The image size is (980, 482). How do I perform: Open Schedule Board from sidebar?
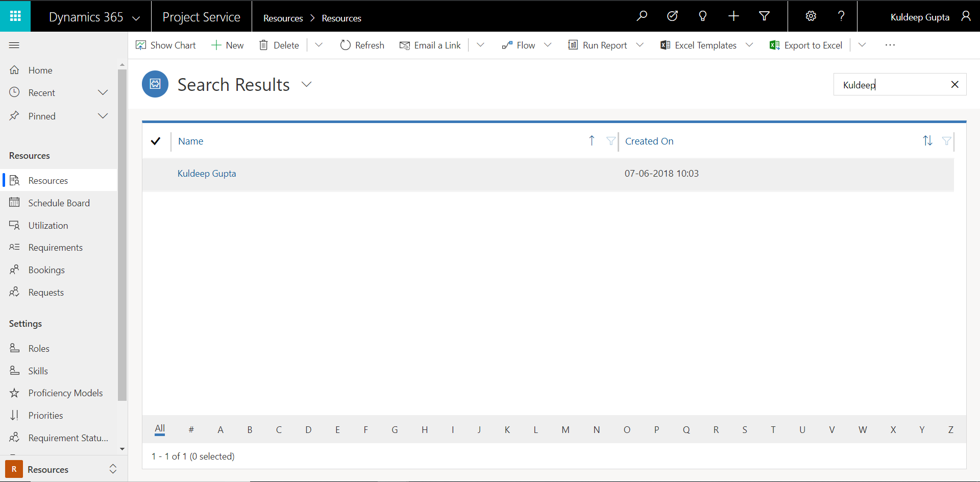pyautogui.click(x=59, y=203)
